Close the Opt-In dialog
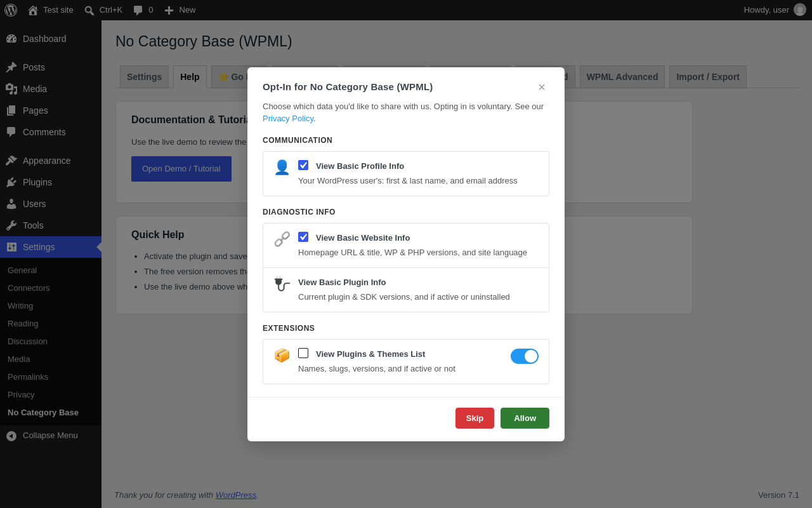Screen dimensions: 812x508 [x=542, y=88]
